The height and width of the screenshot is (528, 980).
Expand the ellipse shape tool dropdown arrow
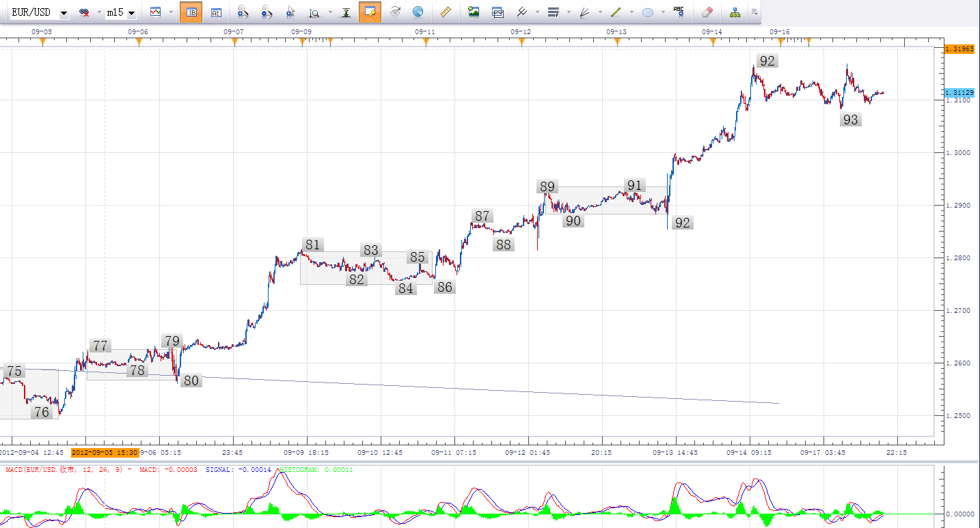pos(662,12)
